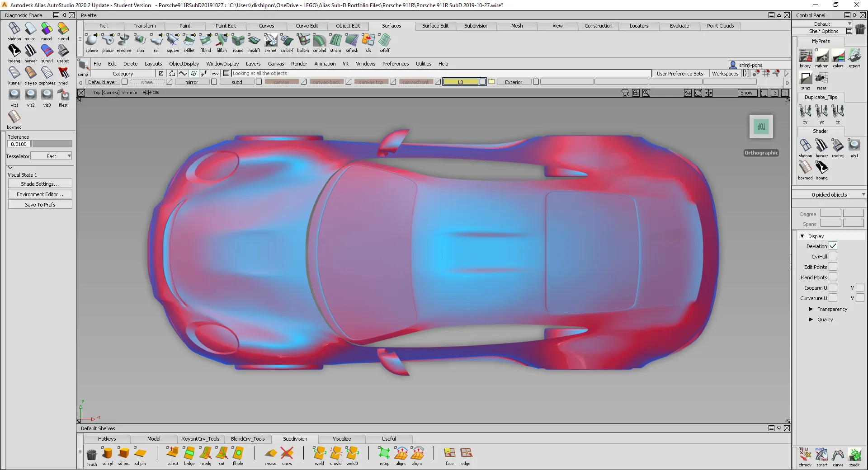Toggle the Deviation display checkbox
Screen dimensions: 868x470
(x=833, y=246)
